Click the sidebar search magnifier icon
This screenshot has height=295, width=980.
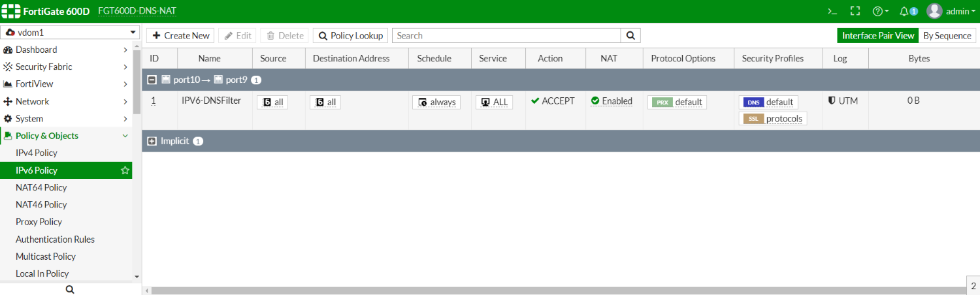pyautogui.click(x=71, y=289)
